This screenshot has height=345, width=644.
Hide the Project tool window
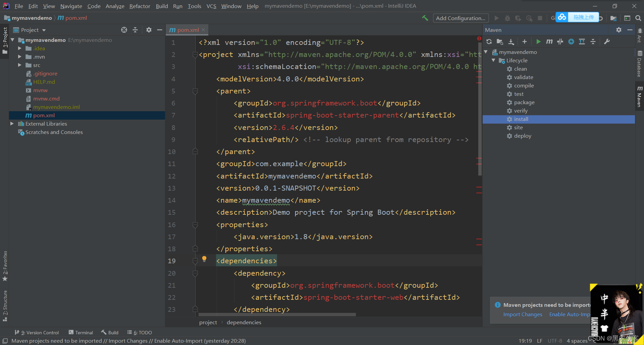tap(160, 30)
